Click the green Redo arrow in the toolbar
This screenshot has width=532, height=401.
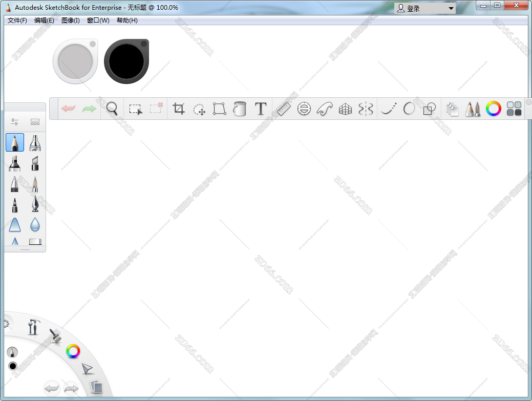coord(89,109)
